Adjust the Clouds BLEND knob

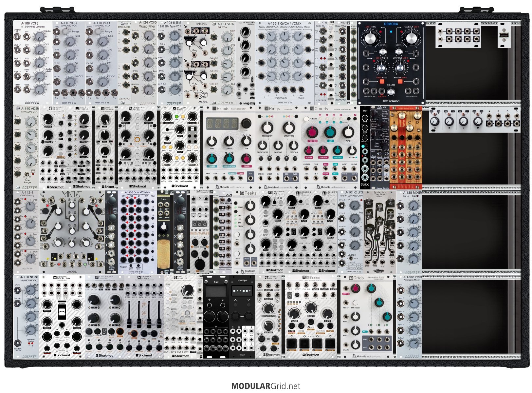pos(352,150)
